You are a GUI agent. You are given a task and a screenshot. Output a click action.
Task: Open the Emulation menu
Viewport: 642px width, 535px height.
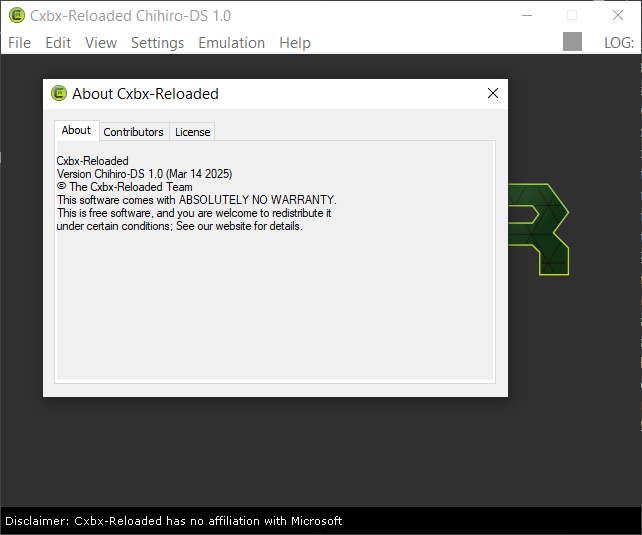click(231, 43)
